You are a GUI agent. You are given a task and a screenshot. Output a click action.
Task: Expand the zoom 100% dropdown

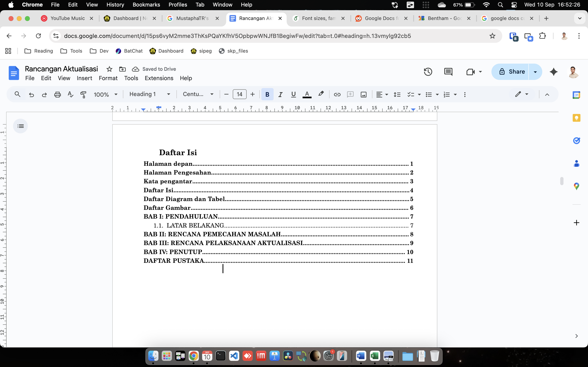coord(105,94)
